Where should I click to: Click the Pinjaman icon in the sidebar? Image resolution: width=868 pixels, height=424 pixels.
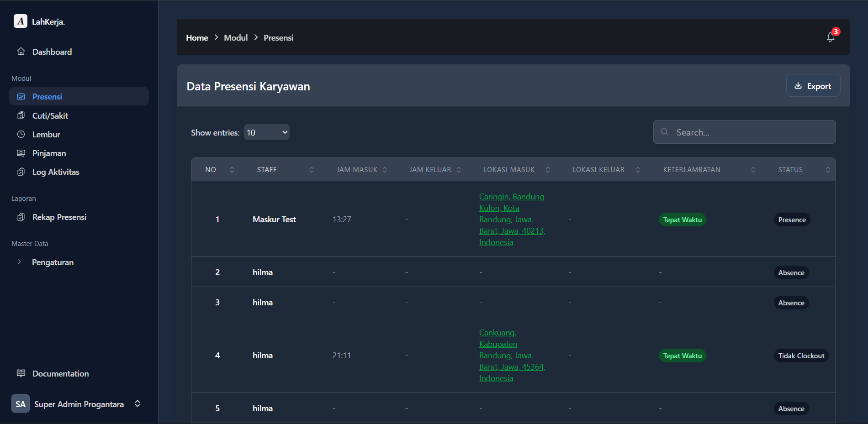coord(21,153)
